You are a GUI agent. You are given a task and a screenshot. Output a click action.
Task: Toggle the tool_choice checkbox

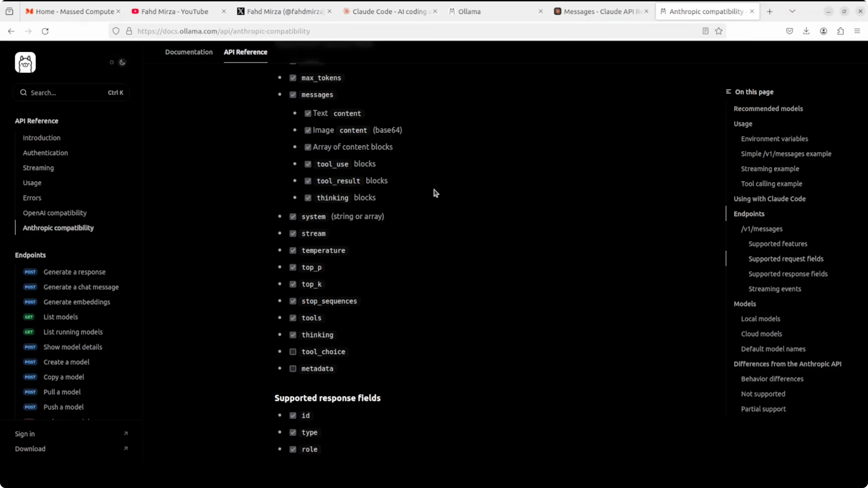(293, 352)
